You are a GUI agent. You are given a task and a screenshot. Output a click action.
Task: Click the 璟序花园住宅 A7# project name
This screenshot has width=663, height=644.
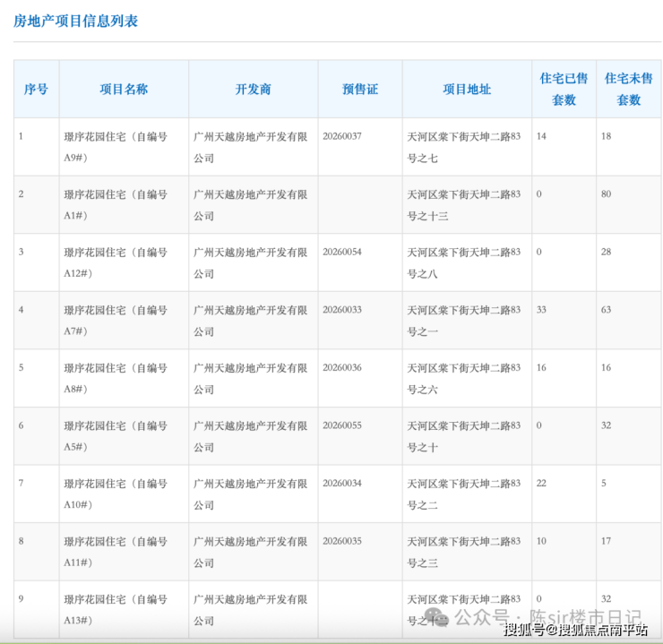point(115,320)
